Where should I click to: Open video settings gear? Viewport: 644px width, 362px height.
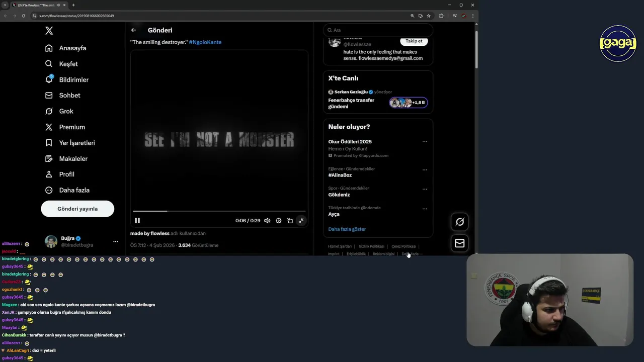(279, 221)
